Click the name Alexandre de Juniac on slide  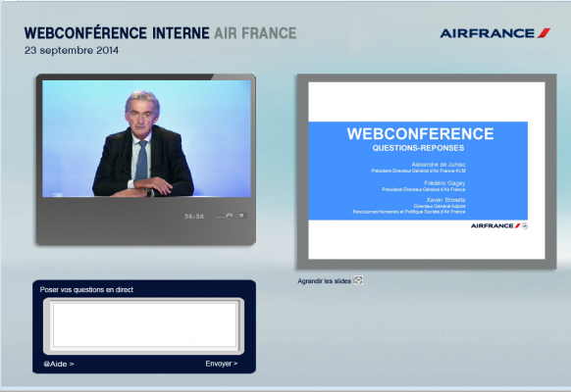439,165
